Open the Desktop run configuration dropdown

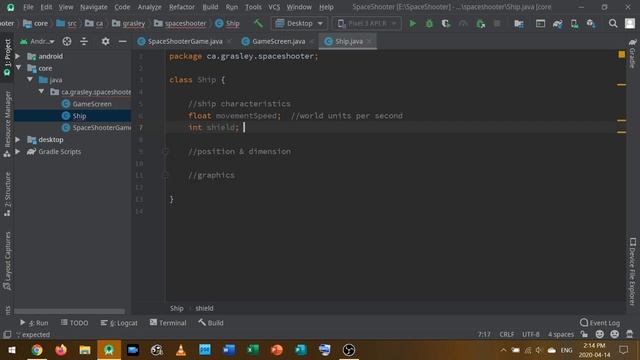coord(299,24)
